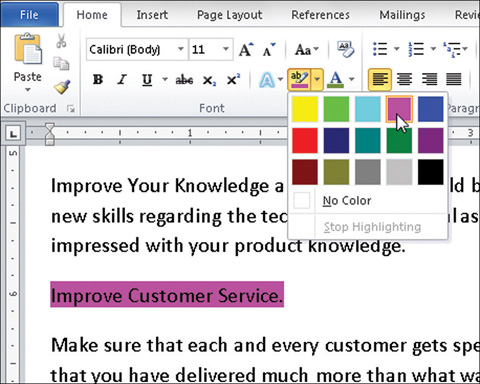Image resolution: width=480 pixels, height=384 pixels.
Task: Switch to the Mailings tab
Action: (x=402, y=15)
